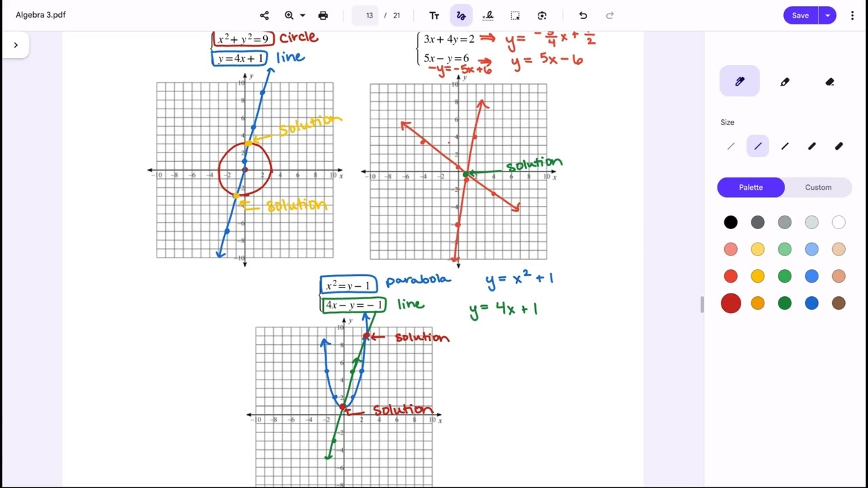Pick the medium gray color swatch

tap(785, 222)
